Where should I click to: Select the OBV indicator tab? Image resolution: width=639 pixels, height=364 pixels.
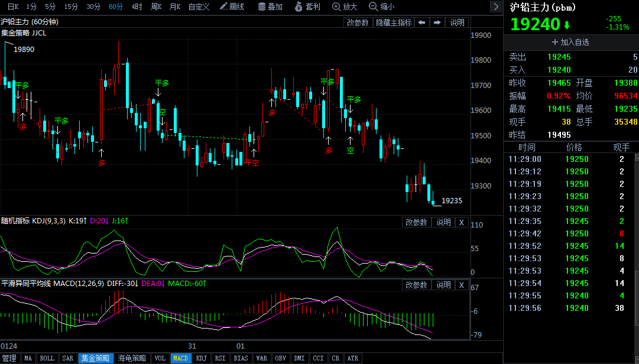tap(280, 358)
